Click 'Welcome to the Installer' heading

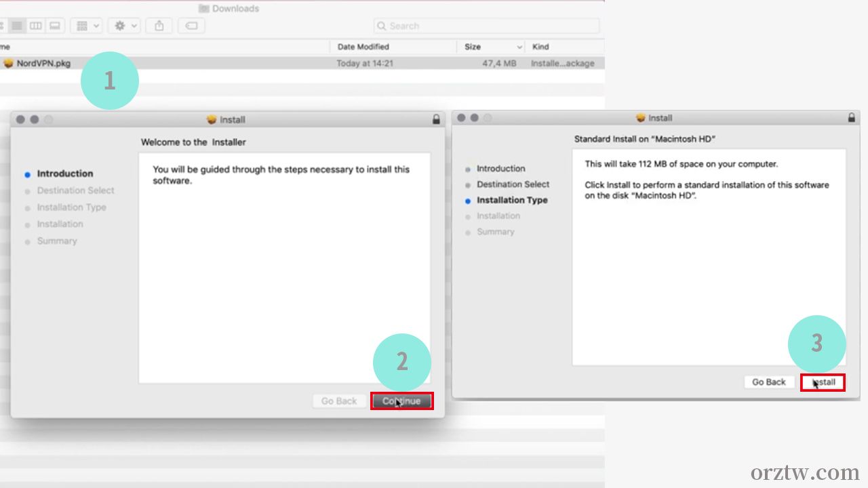193,142
